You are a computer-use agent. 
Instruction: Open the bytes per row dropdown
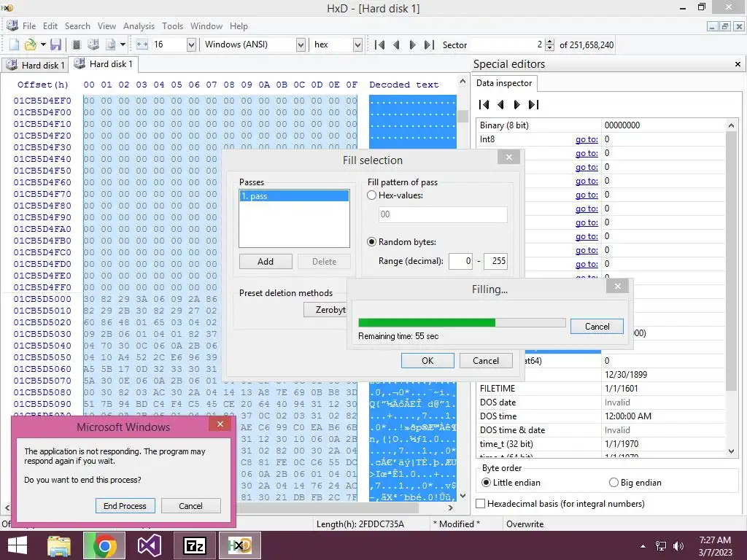coord(191,44)
